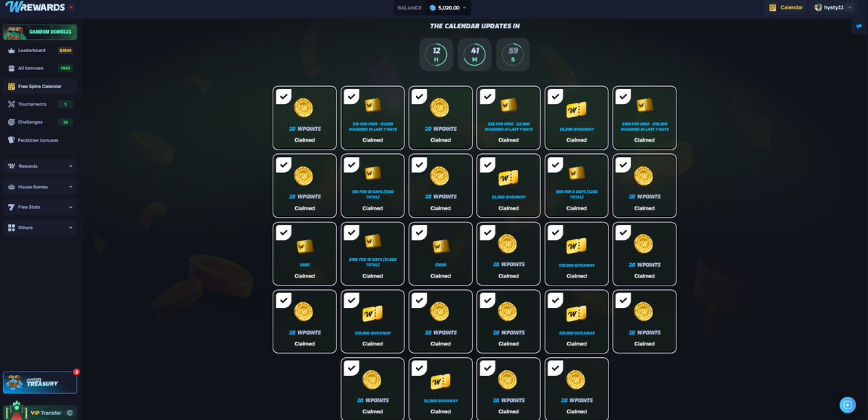
Task: Click '$15,000 GIVEAWAY' card label
Action: point(576,333)
